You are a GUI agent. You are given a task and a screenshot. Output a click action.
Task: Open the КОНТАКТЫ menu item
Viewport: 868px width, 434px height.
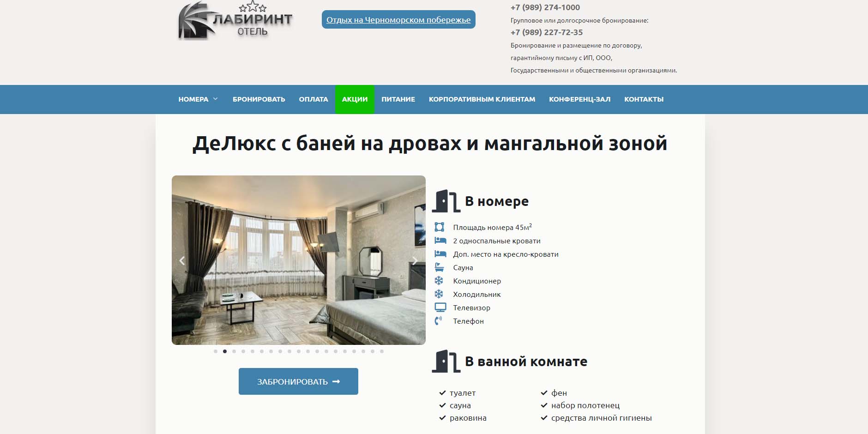point(644,99)
